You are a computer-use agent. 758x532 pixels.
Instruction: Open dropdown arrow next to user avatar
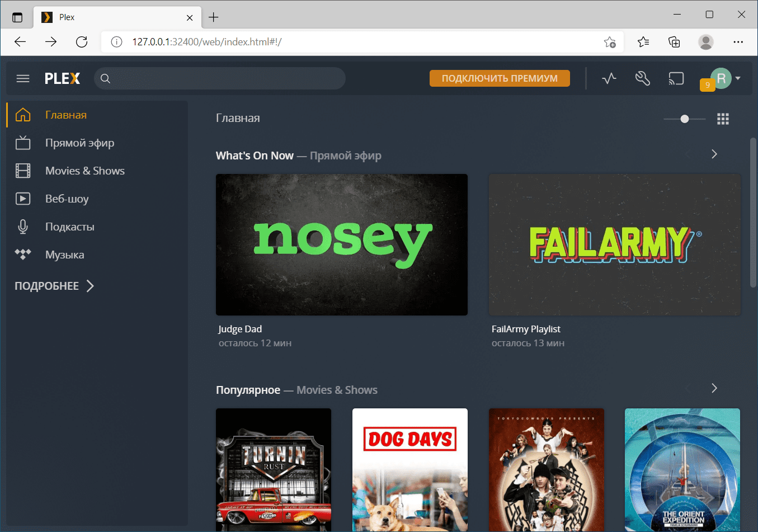point(738,78)
